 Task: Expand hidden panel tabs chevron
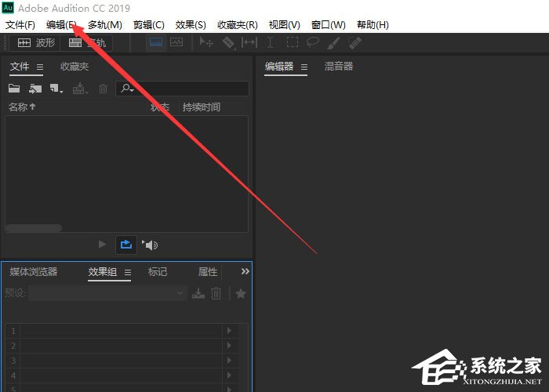point(245,271)
